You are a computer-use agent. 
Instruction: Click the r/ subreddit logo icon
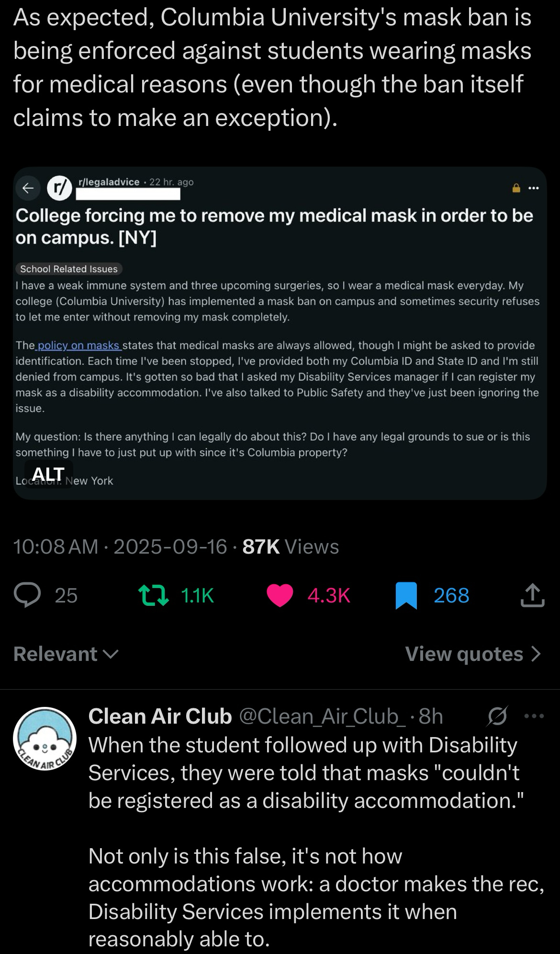pos(59,189)
